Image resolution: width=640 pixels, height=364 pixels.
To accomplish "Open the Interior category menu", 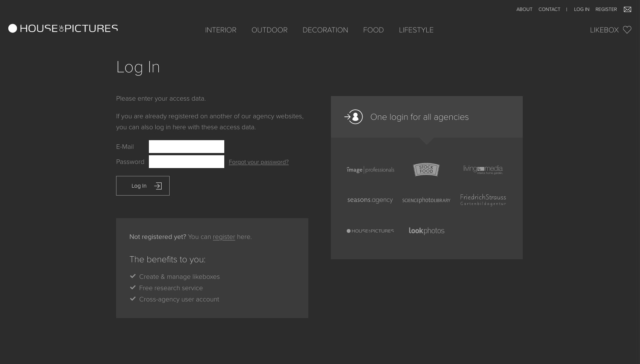I will tap(220, 30).
